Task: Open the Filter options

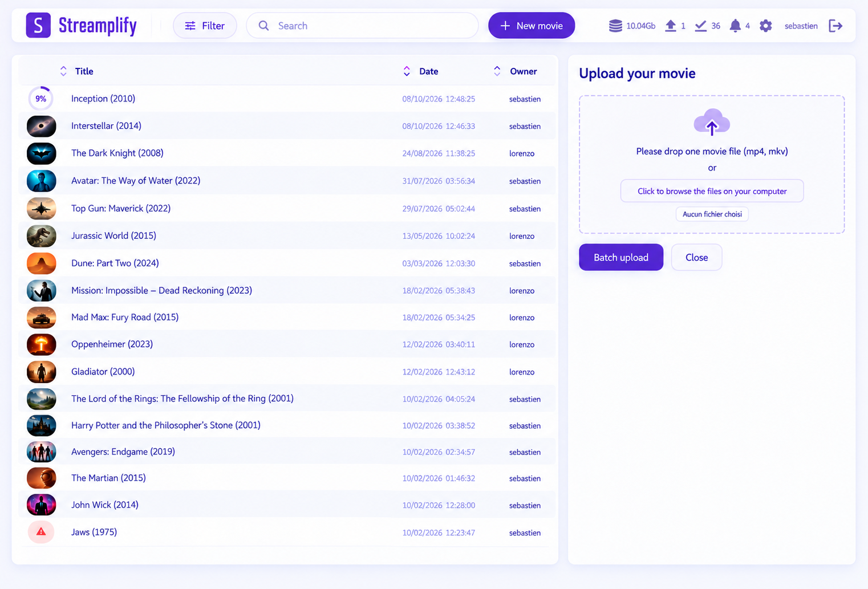Action: (x=205, y=26)
